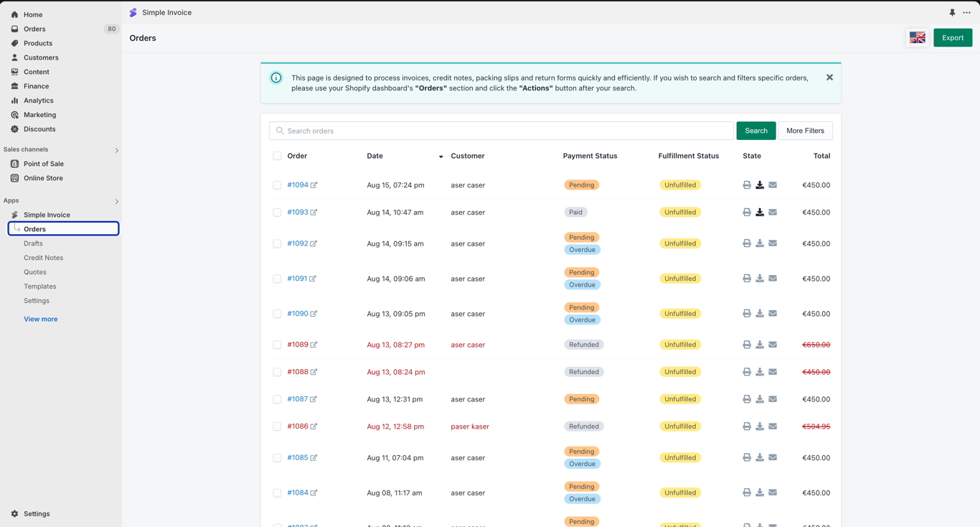The height and width of the screenshot is (527, 980).
Task: Print invoice for refunded order #1089
Action: (747, 345)
